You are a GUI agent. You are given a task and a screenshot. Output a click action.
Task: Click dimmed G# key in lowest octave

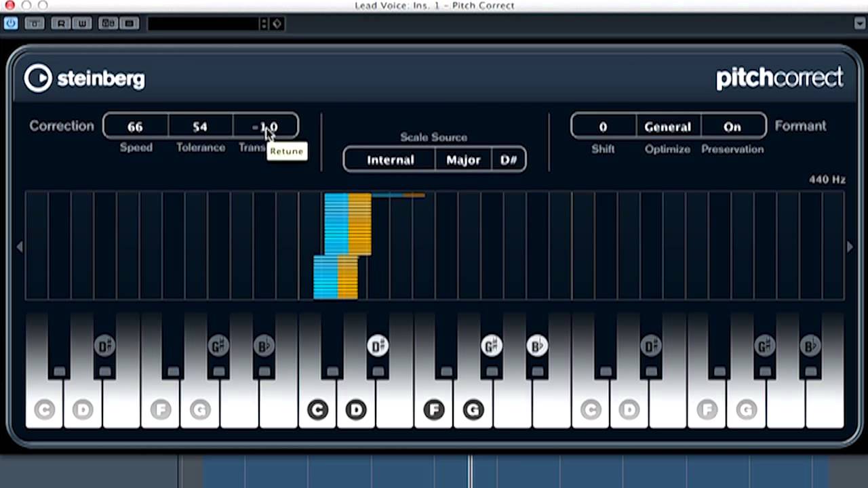click(x=218, y=346)
